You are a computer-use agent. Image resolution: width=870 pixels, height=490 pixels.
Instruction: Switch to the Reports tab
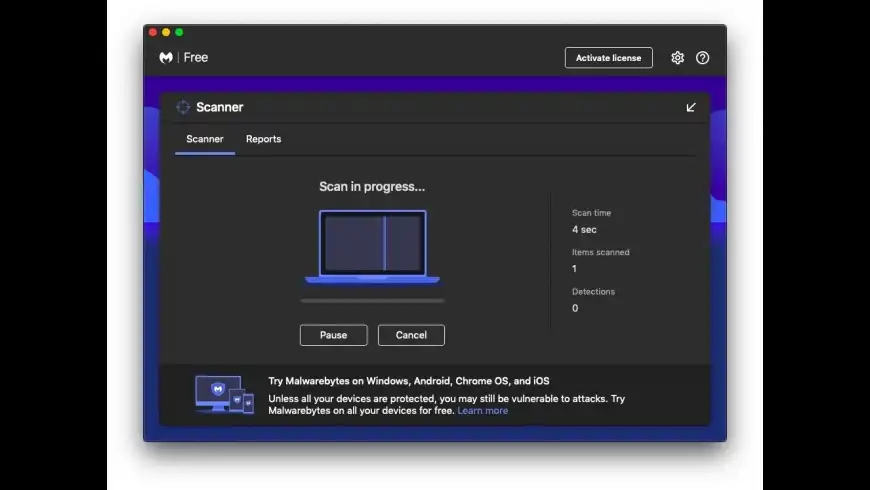[x=264, y=139]
